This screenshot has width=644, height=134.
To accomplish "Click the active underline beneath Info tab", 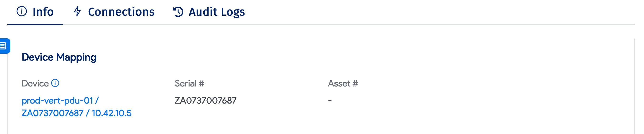I will click(35, 24).
